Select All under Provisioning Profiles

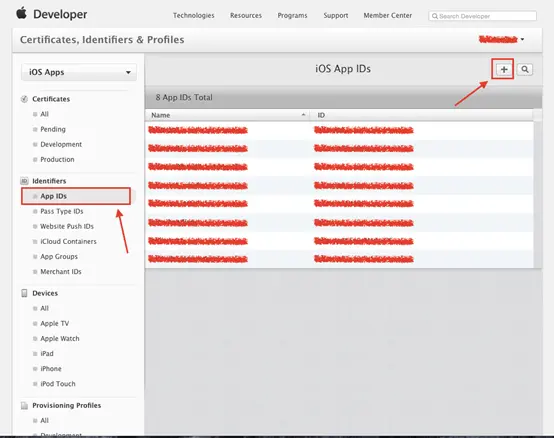click(x=45, y=421)
